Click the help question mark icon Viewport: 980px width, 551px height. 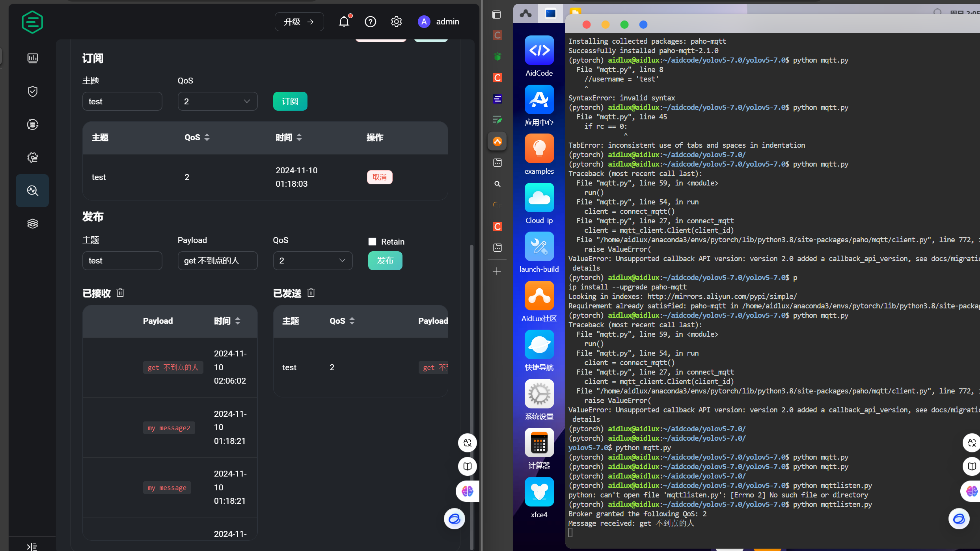pos(370,22)
